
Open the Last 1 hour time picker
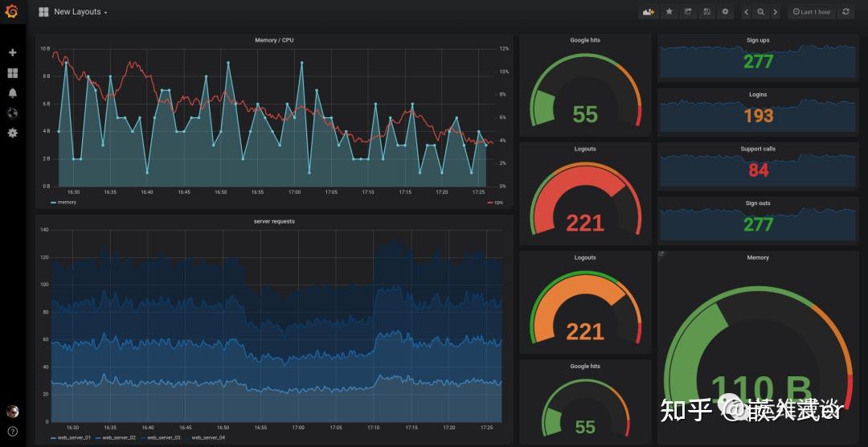pos(812,11)
